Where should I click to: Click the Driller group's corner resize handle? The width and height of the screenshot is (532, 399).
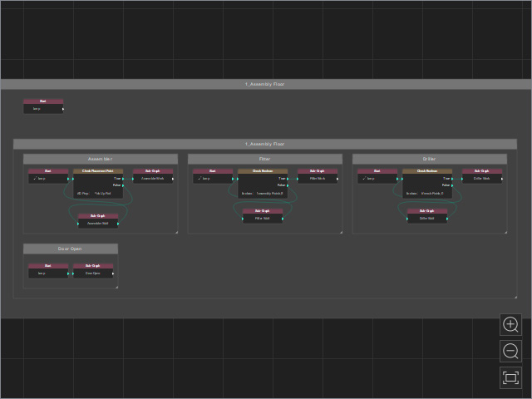(x=505, y=232)
